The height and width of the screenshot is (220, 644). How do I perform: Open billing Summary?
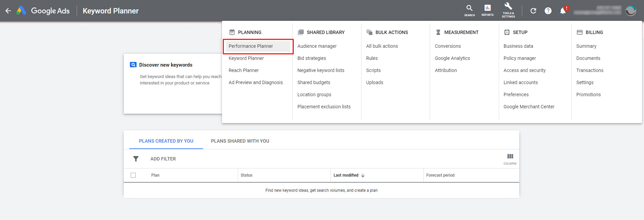[x=586, y=46]
